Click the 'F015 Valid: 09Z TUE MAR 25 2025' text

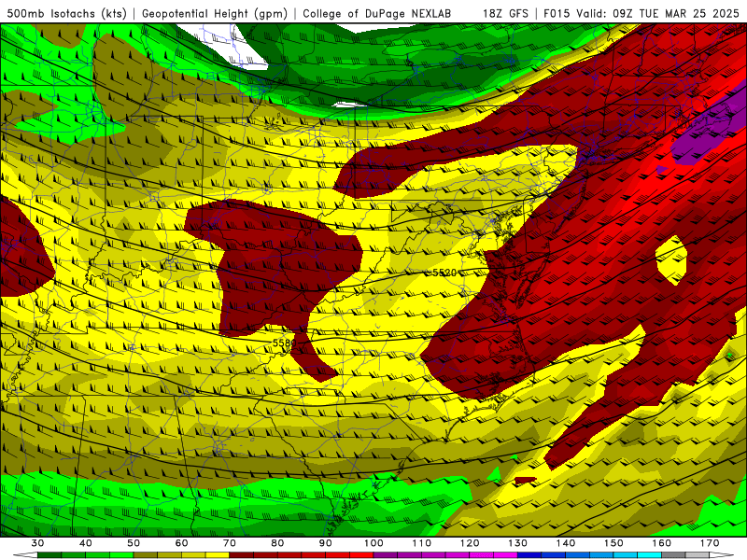pos(641,13)
